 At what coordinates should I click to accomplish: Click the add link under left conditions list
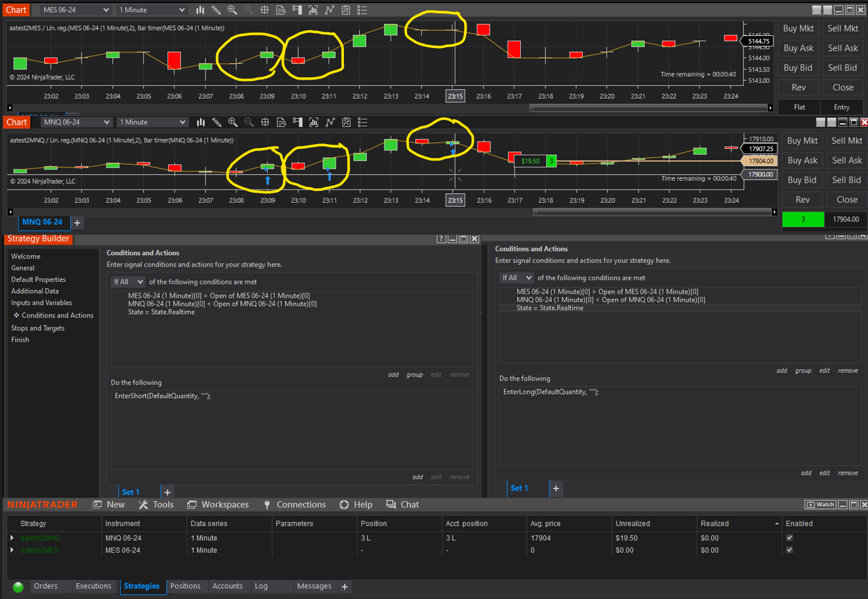coord(393,375)
